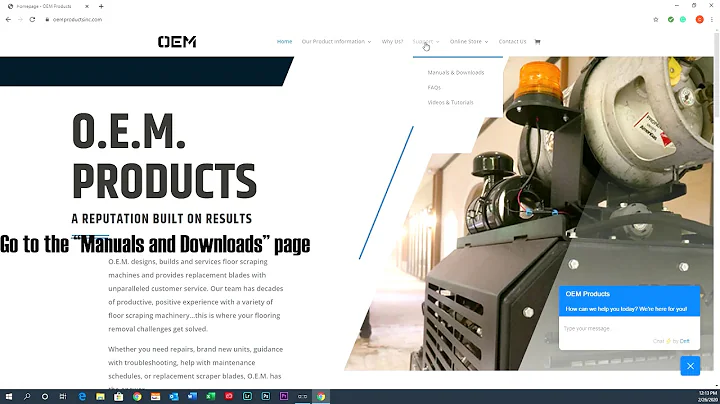Click the address bar URL oemproductsinc.com

77,20
